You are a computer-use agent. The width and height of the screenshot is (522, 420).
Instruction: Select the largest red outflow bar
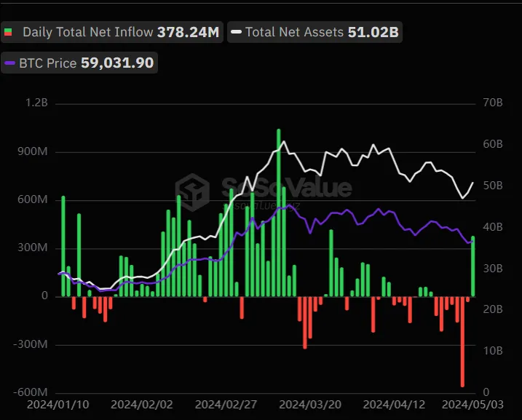point(462,342)
